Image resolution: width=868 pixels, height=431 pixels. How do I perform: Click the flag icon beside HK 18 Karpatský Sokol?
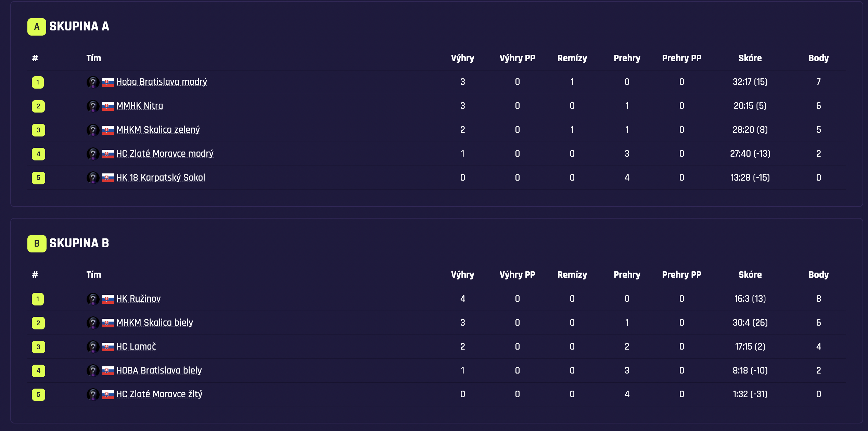tap(108, 178)
